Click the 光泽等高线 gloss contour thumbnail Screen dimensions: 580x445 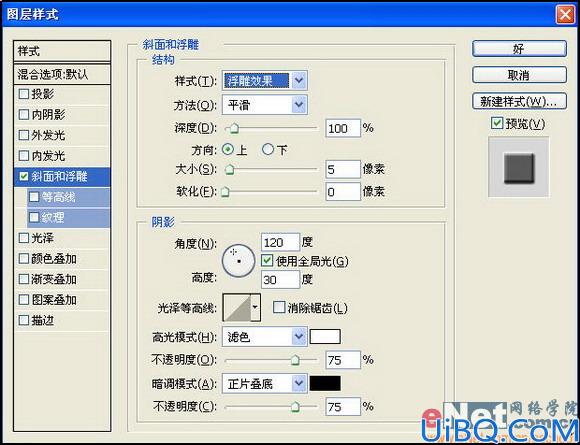(x=237, y=307)
